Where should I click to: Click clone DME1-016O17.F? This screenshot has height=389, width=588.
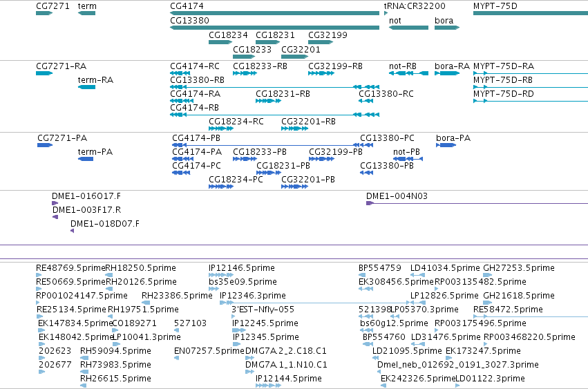point(55,203)
